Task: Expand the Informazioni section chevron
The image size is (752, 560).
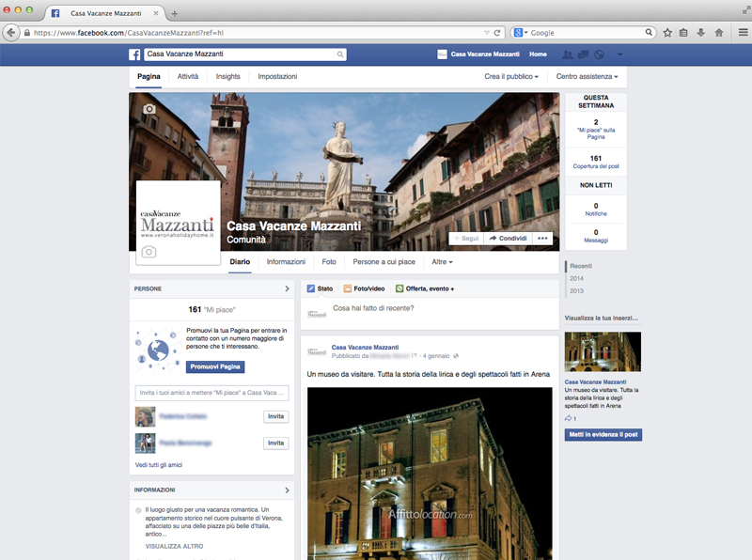Action: click(x=287, y=490)
